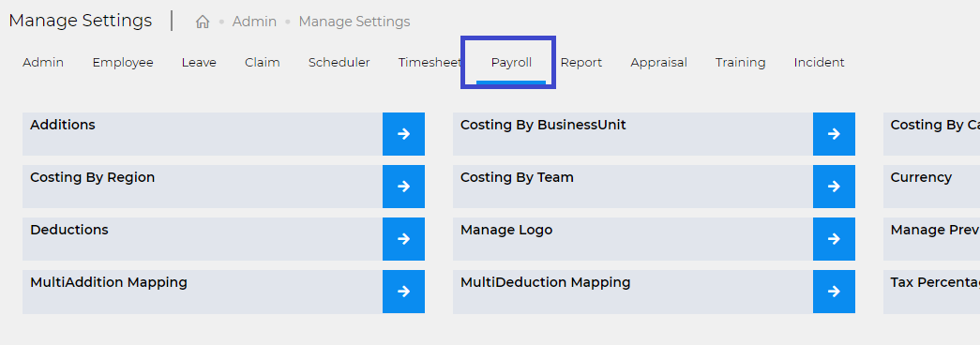Click the Costing By Team arrow icon
The width and height of the screenshot is (980, 345).
pos(834,187)
